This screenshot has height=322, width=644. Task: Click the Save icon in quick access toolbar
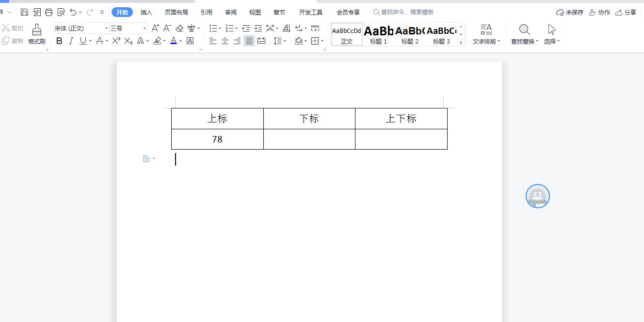pos(24,12)
